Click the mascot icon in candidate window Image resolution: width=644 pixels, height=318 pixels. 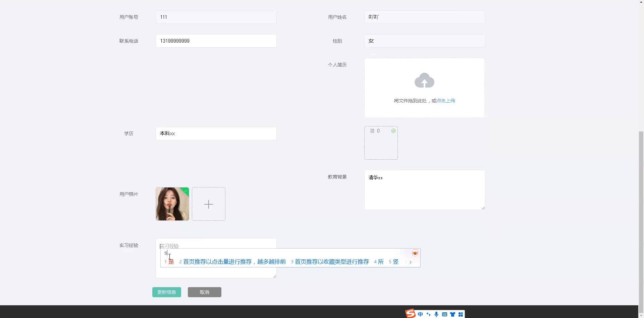click(415, 253)
